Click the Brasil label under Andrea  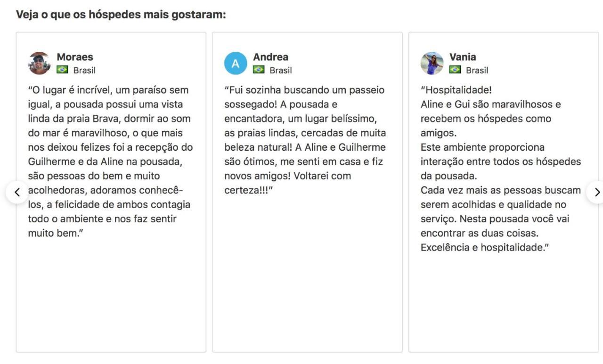click(x=281, y=70)
